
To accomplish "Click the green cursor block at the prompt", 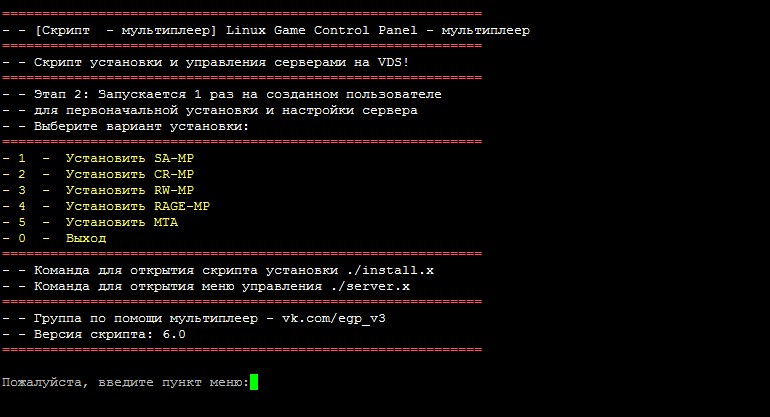I will (x=254, y=382).
